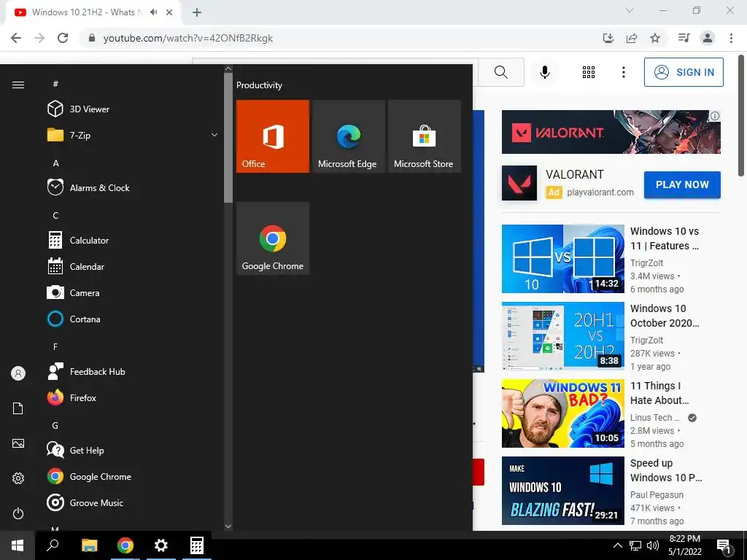Click the volume tray icon

653,545
